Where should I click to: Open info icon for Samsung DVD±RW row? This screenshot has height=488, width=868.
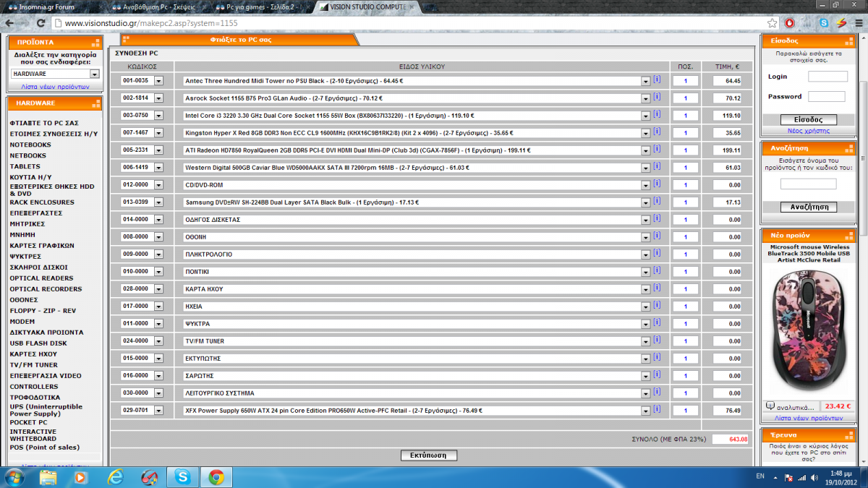pos(657,201)
